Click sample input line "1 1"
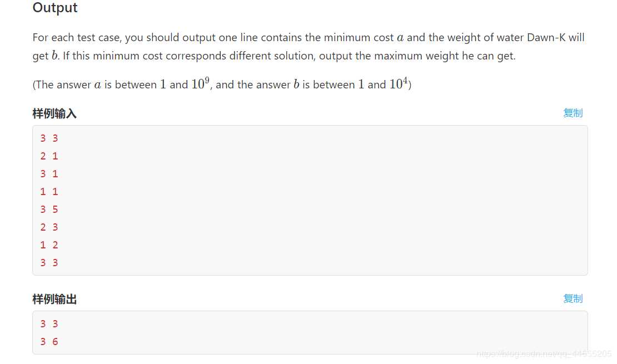This screenshot has height=364, width=617. [49, 192]
